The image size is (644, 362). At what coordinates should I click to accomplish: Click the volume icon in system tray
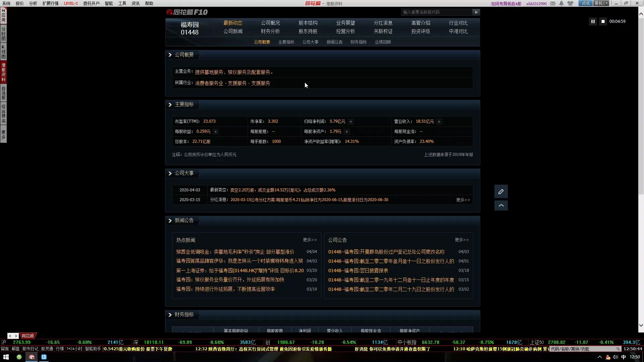[x=615, y=357]
